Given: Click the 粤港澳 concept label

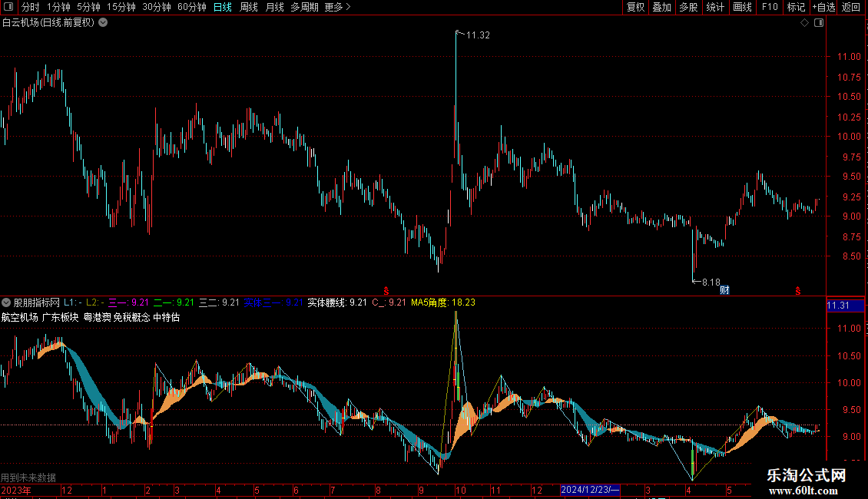Looking at the screenshot, I should tap(98, 318).
